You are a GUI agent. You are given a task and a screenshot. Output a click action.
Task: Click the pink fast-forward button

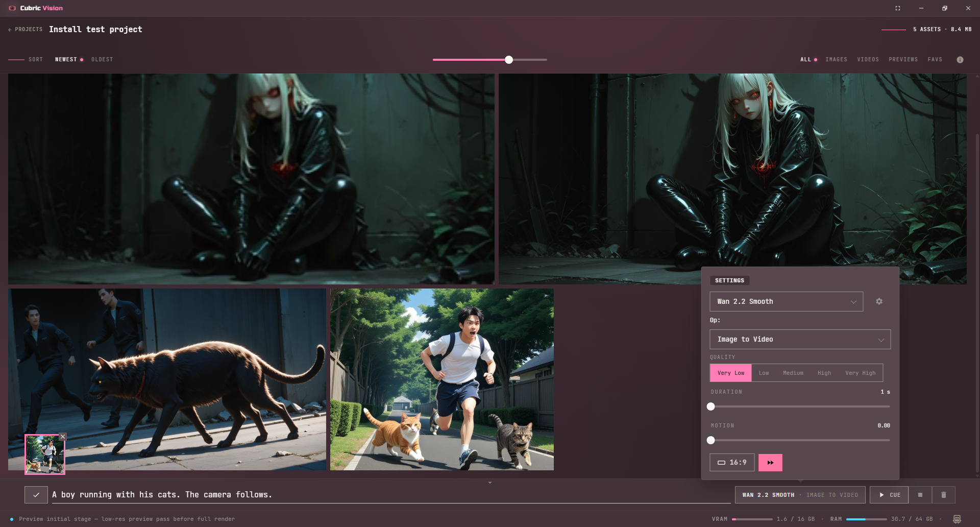pos(770,463)
